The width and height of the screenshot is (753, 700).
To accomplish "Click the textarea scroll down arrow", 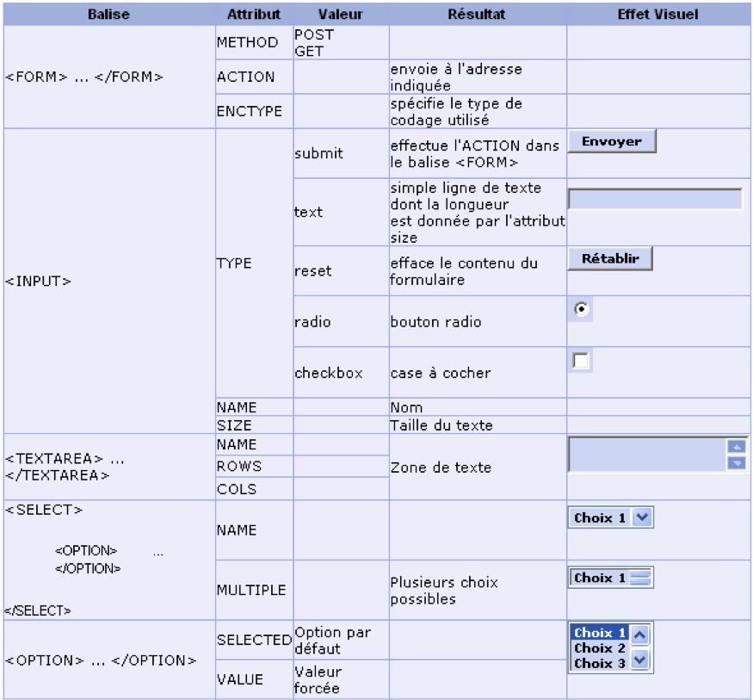I will [x=737, y=463].
